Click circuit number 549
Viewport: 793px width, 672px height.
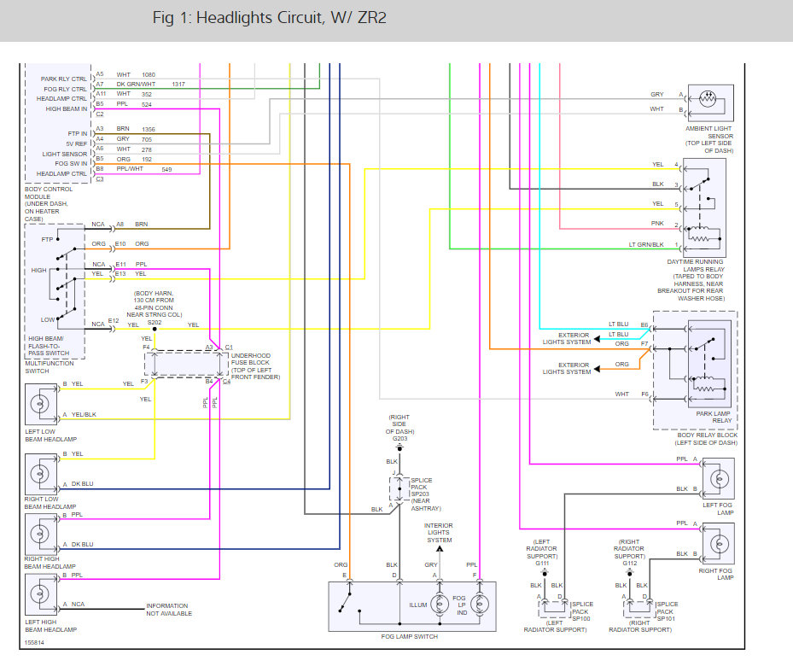pos(167,169)
